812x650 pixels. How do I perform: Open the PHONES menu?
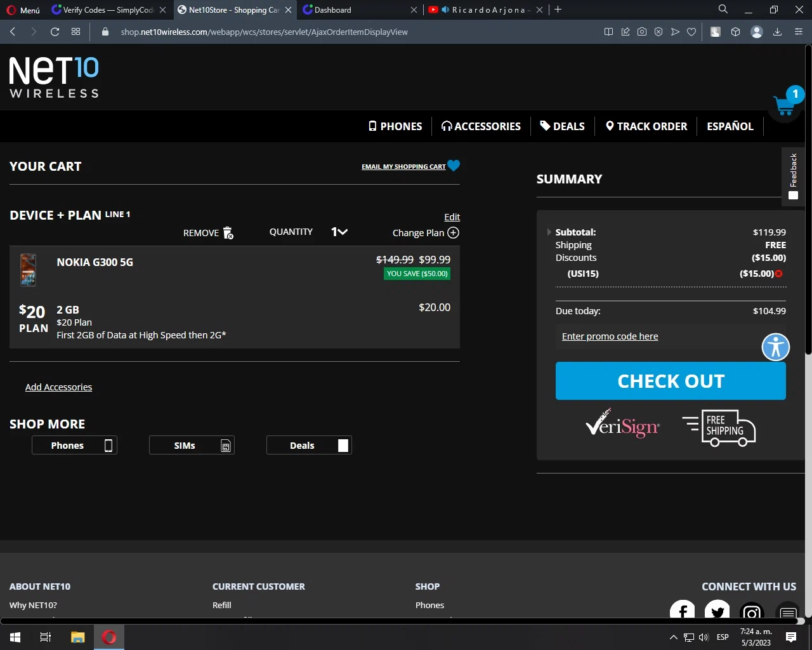395,126
